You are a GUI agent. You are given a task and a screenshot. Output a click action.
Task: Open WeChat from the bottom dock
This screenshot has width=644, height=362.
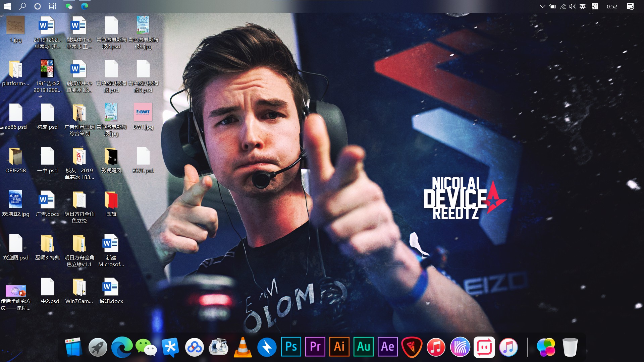click(x=146, y=347)
